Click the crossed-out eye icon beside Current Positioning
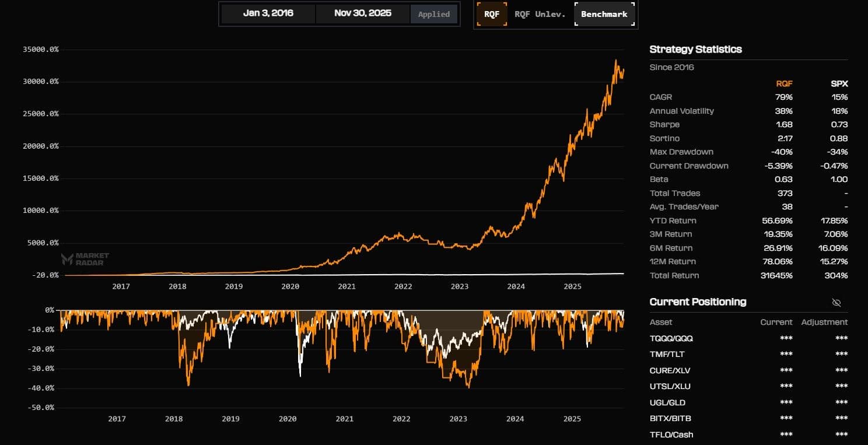 [836, 303]
